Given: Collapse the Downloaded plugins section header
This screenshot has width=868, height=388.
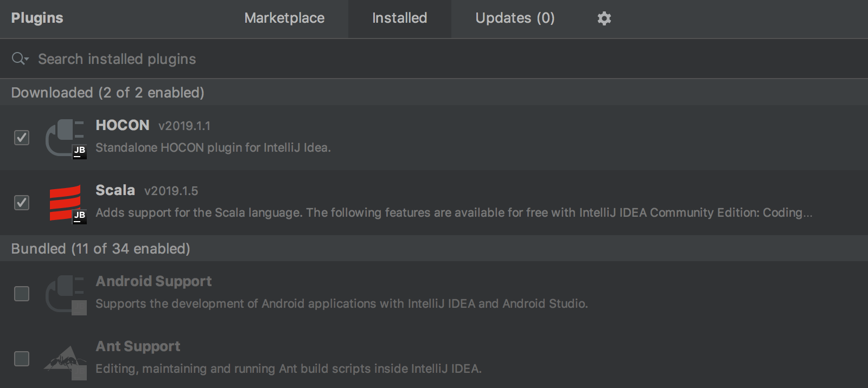Looking at the screenshot, I should click(x=107, y=93).
